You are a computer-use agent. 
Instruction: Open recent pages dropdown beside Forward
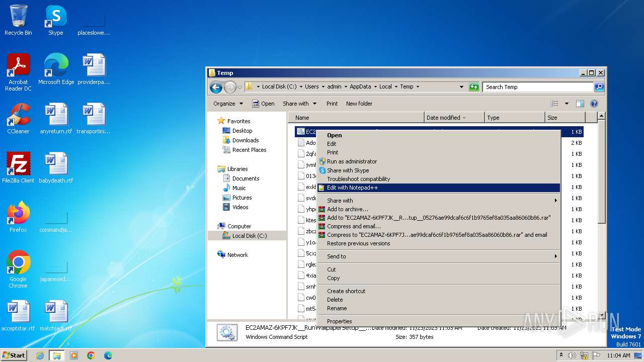coord(240,87)
